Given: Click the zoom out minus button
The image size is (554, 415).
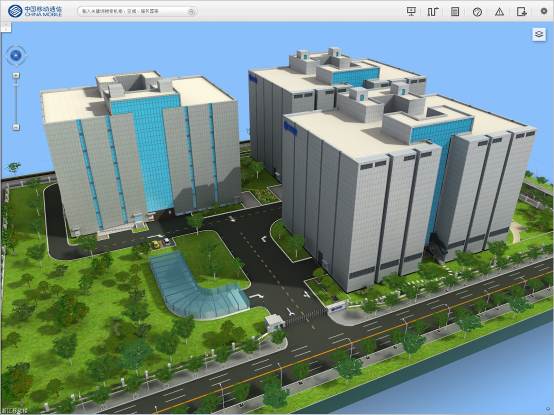Looking at the screenshot, I should click(16, 126).
